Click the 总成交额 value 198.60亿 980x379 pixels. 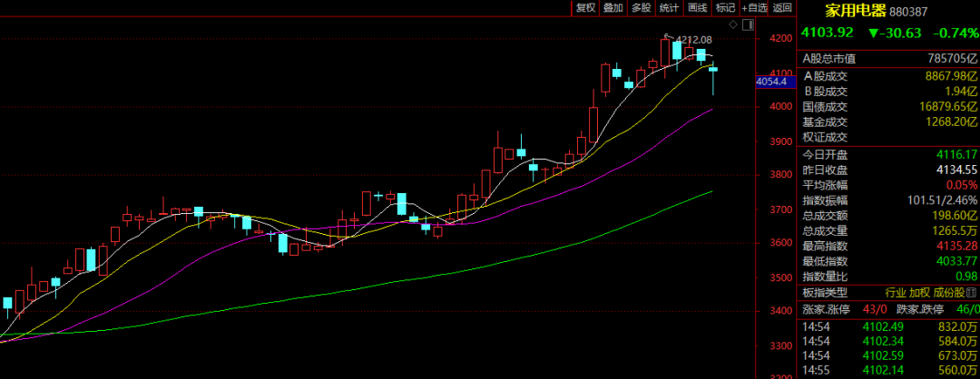(955, 216)
